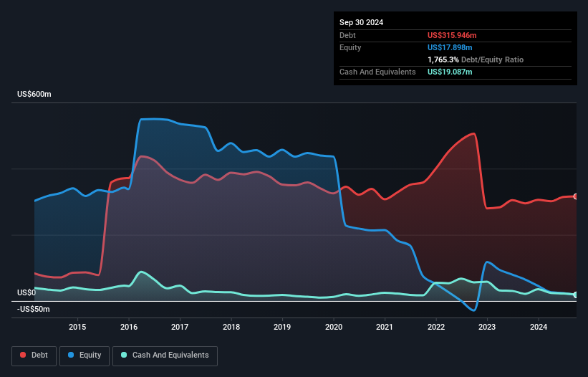This screenshot has height=377, width=588.
Task: Click the 2019 x-axis label
Action: click(282, 327)
